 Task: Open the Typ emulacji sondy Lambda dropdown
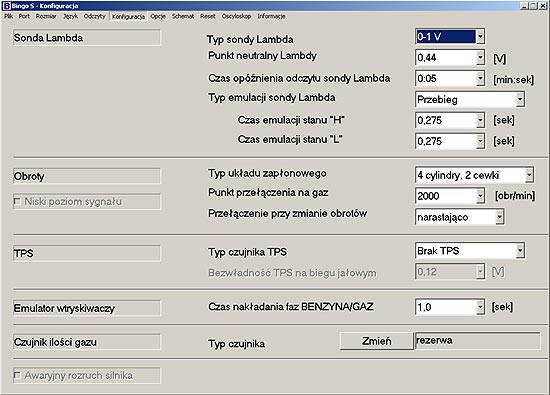coord(520,99)
